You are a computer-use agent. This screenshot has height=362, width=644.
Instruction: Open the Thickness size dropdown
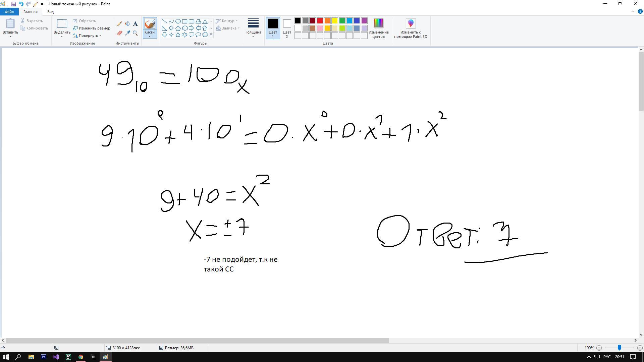253,28
